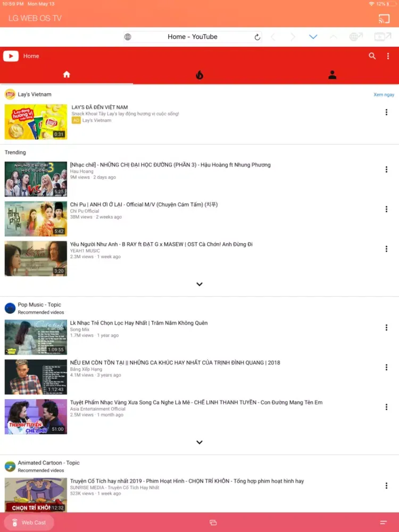Click Web Cast button in bottom bar

pos(29,522)
